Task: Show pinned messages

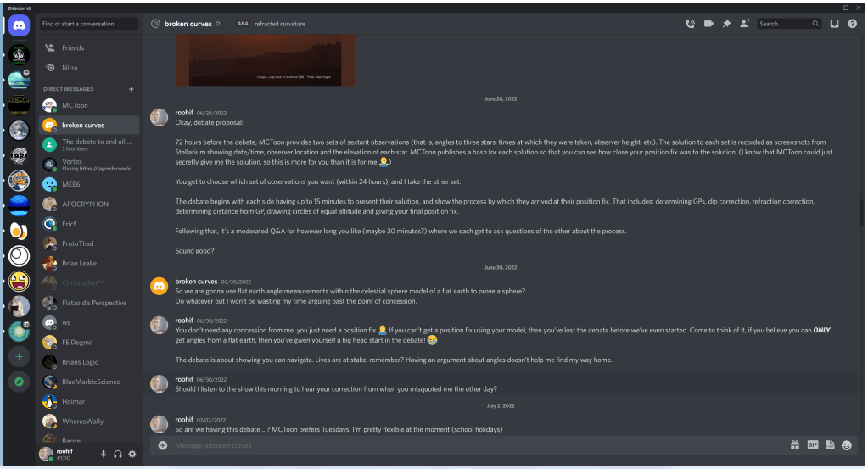Action: (726, 24)
